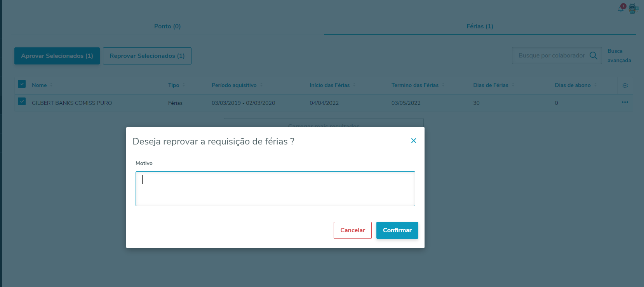The height and width of the screenshot is (287, 644).
Task: Click Aprovar Selecionados (1) button
Action: pos(57,56)
